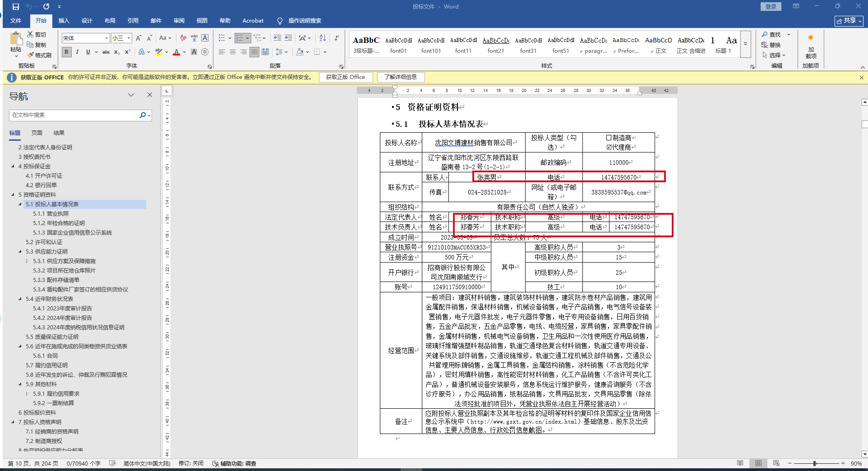
Task: Open the Change Case (Aa) dropdown
Action: [165, 38]
